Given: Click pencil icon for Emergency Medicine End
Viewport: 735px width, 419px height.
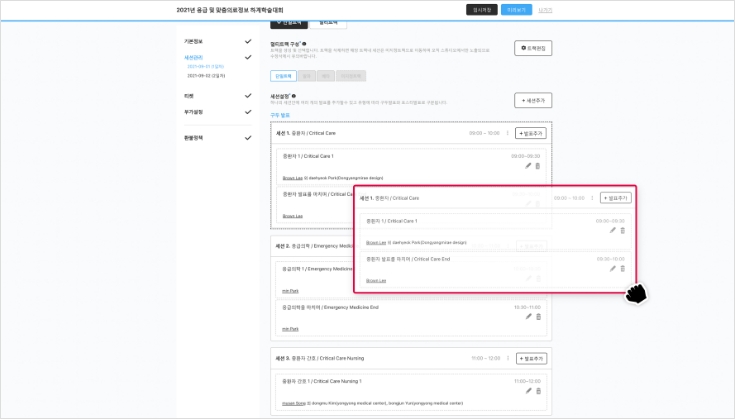Looking at the screenshot, I should (x=528, y=317).
